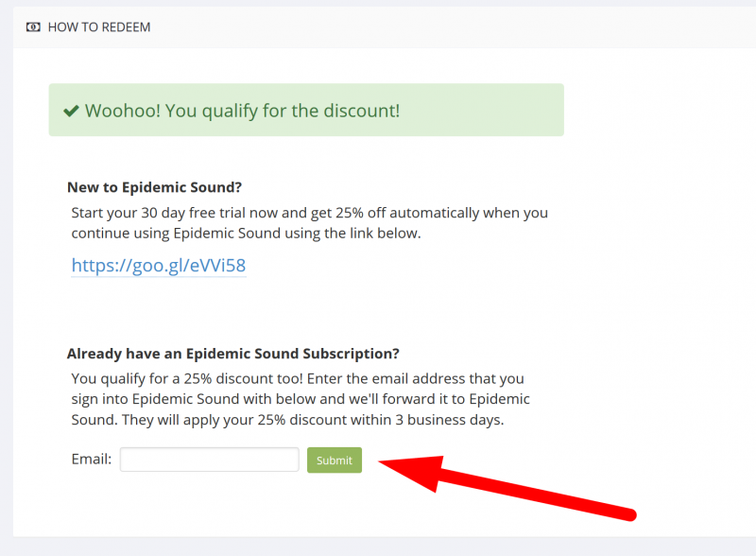Viewport: 756px width, 556px height.
Task: Click the Already have a Subscription heading
Action: tap(232, 354)
